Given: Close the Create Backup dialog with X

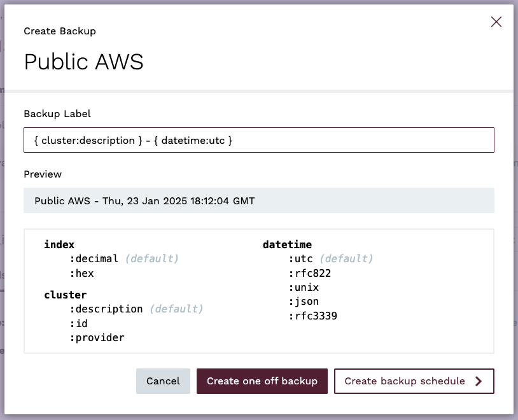Looking at the screenshot, I should (496, 22).
